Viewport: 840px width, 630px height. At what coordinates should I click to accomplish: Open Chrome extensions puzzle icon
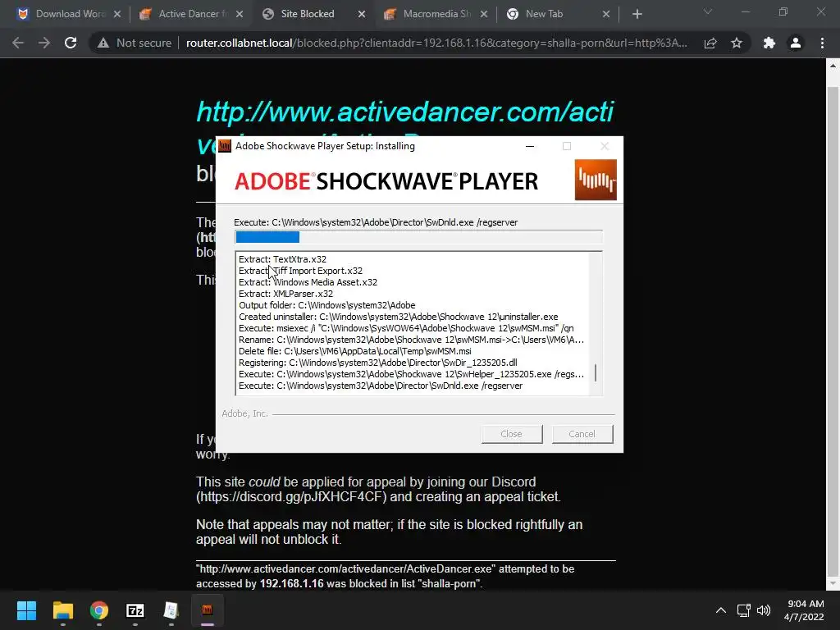pyautogui.click(x=769, y=43)
